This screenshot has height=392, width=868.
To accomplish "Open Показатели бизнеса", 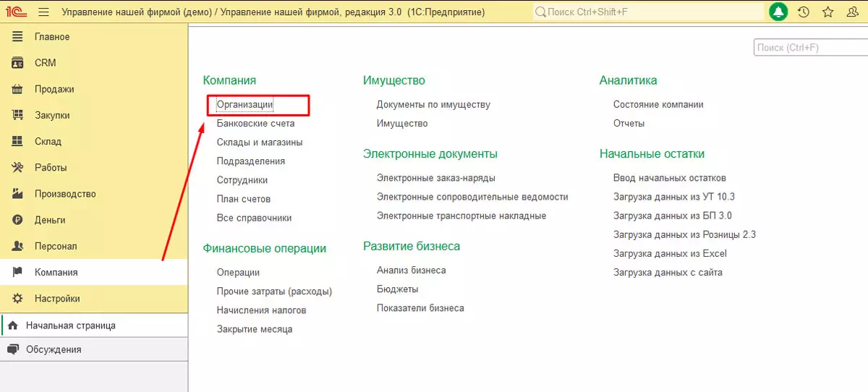I will tap(420, 308).
